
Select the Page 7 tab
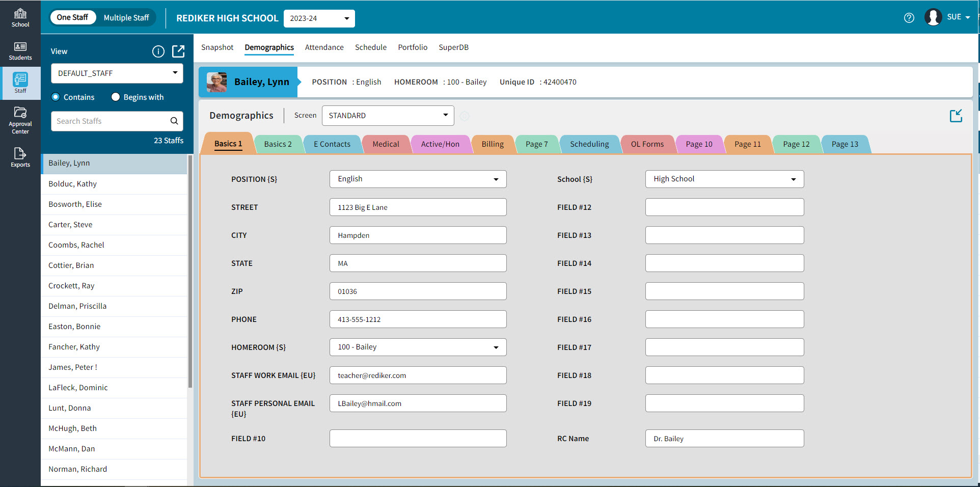(537, 144)
